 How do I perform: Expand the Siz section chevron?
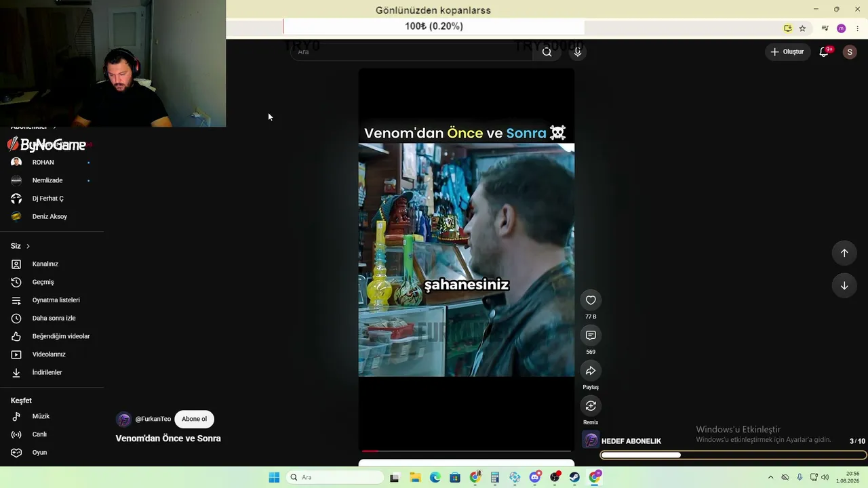tap(28, 246)
